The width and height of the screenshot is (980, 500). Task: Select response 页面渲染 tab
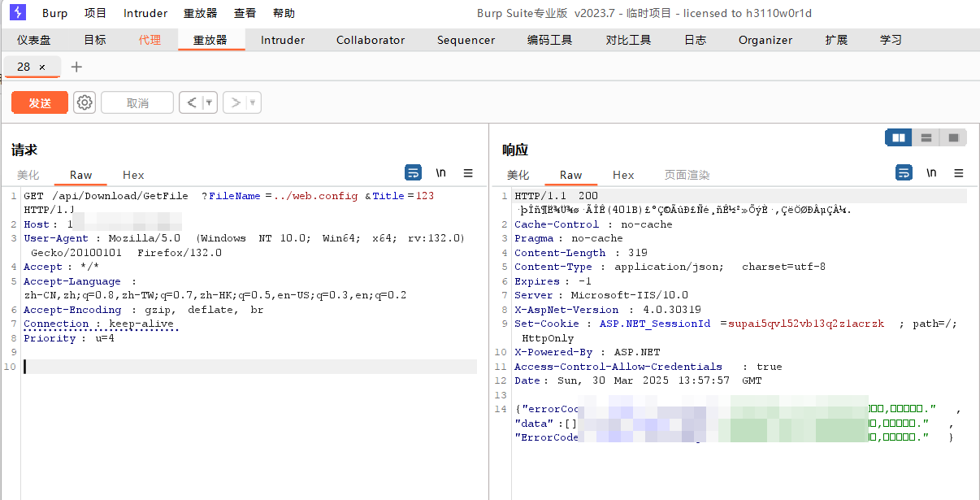click(687, 175)
